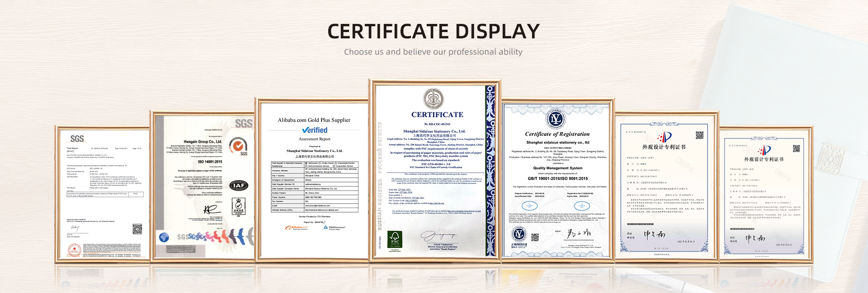This screenshot has width=868, height=293.
Task: Open the ISO 14001:2015 certificate
Action: coord(203,186)
